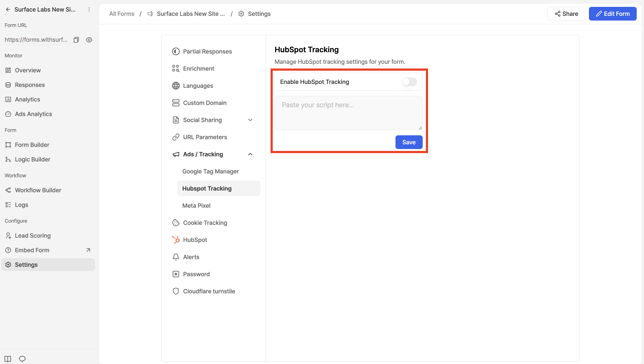The height and width of the screenshot is (364, 644).
Task: Click the Ads / Tracking megaphone icon
Action: coord(176,154)
